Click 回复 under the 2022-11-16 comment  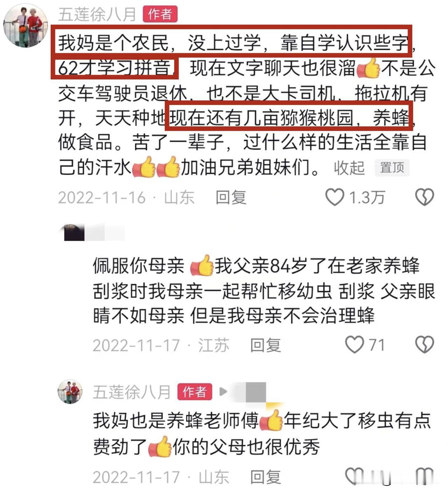[x=231, y=197]
